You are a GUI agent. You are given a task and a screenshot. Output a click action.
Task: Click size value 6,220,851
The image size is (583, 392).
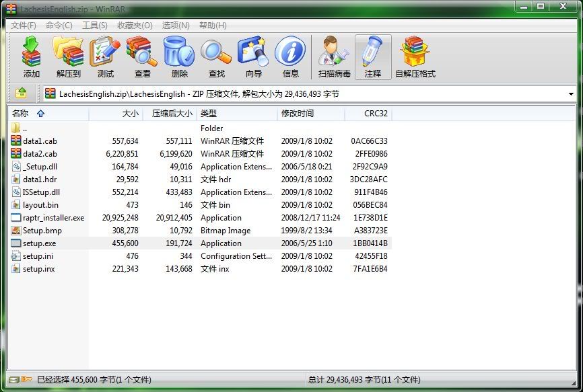click(x=122, y=154)
